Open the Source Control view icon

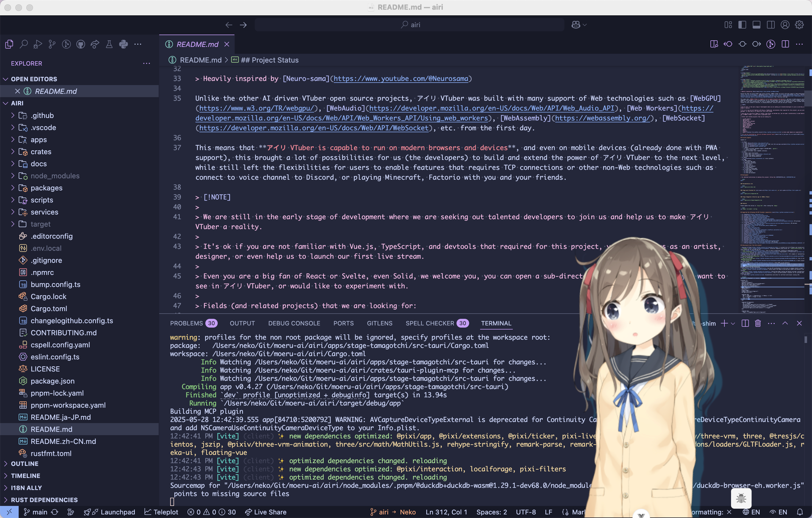(52, 44)
